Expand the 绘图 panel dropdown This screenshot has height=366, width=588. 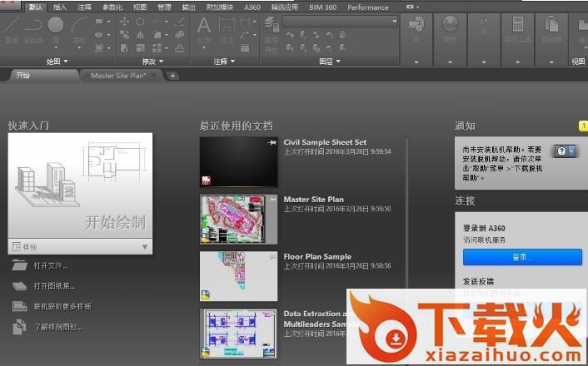click(65, 62)
